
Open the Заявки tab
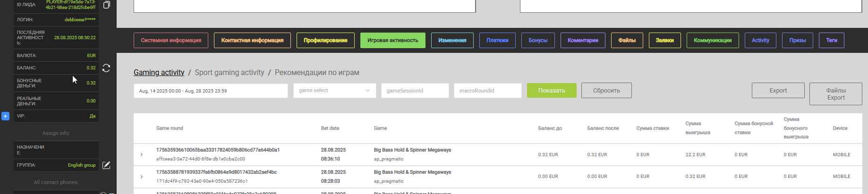pyautogui.click(x=664, y=40)
